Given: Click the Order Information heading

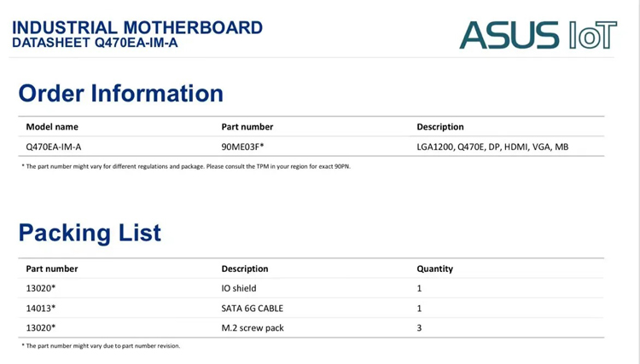Looking at the screenshot, I should [121, 93].
